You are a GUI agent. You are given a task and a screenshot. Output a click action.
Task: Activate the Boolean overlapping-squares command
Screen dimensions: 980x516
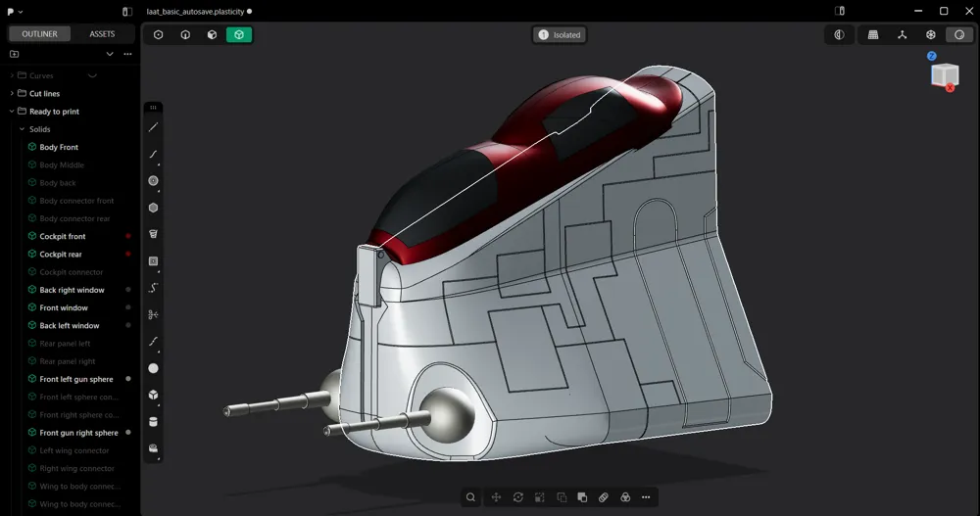(582, 497)
